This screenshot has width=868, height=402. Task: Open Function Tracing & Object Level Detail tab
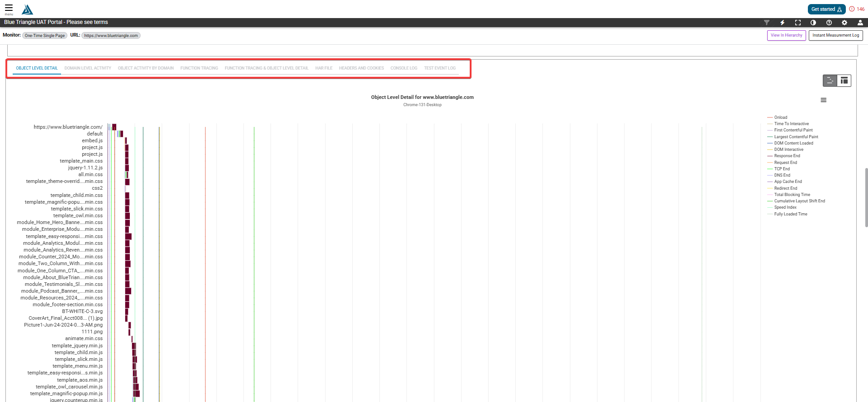pos(266,68)
